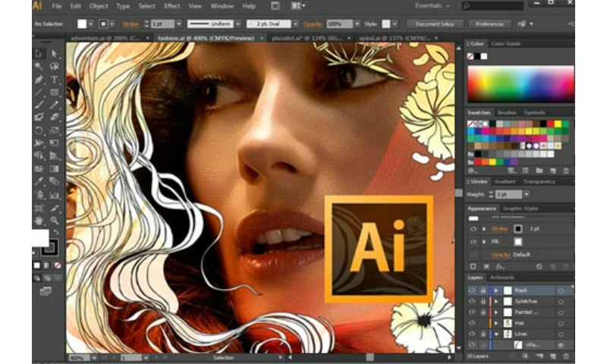The height and width of the screenshot is (364, 607).
Task: Expand the Mask layer
Action: (496, 290)
